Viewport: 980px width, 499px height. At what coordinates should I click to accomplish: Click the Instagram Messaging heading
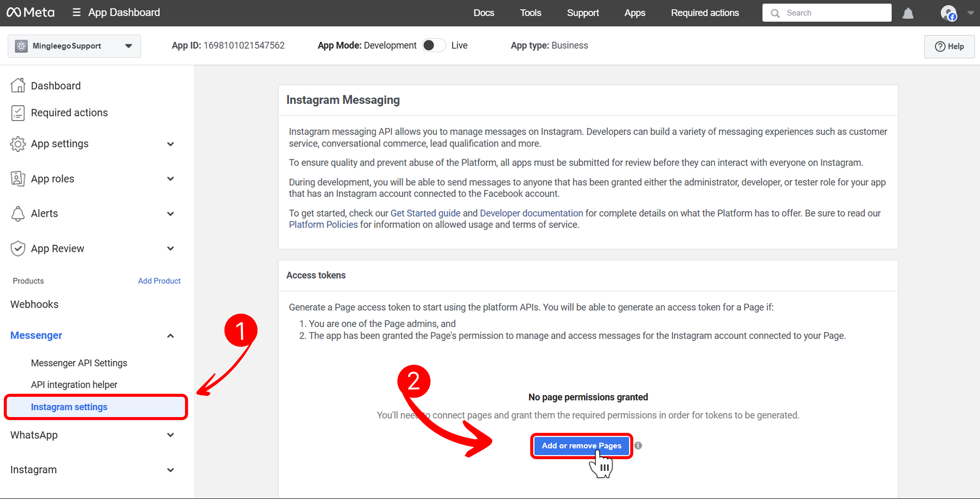click(343, 100)
